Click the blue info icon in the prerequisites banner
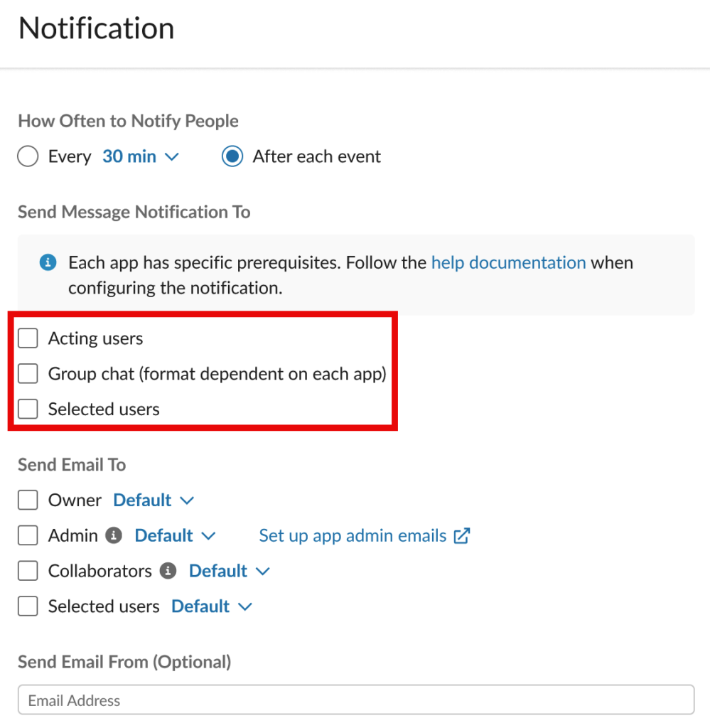This screenshot has height=728, width=710. coord(48,262)
